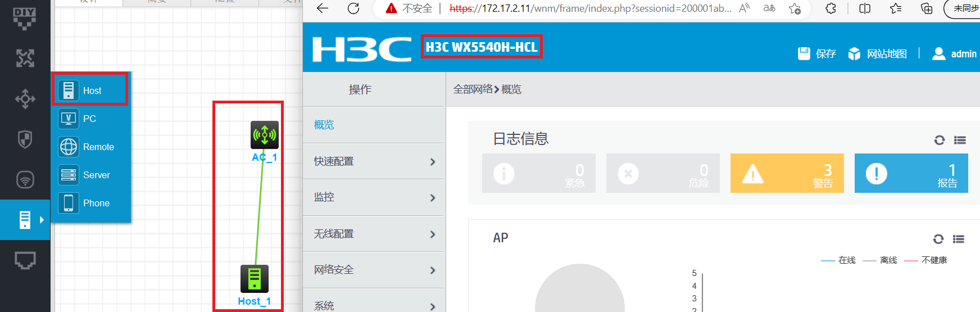Click the not-secure warning indicator
980x312 pixels.
coord(409,8)
